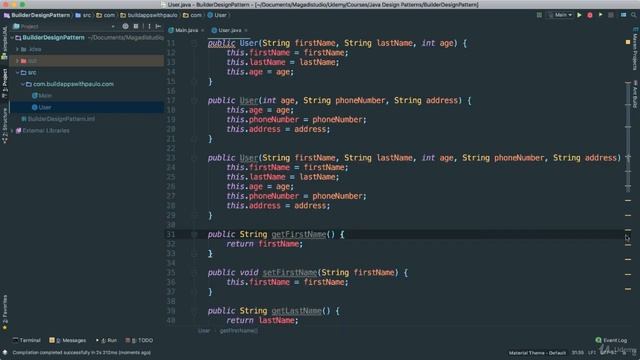Open Project Structure icon in top toolbar
This screenshot has height=360, width=640.
tap(623, 15)
